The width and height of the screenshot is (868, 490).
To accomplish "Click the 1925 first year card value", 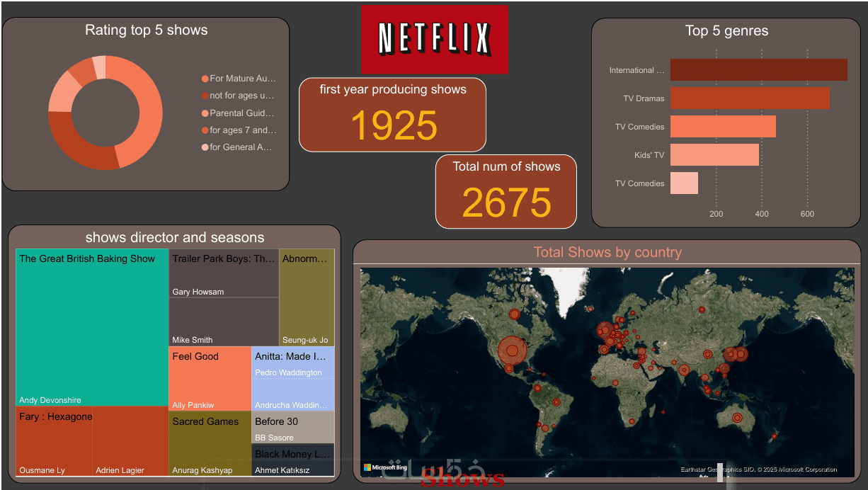I will [x=394, y=125].
